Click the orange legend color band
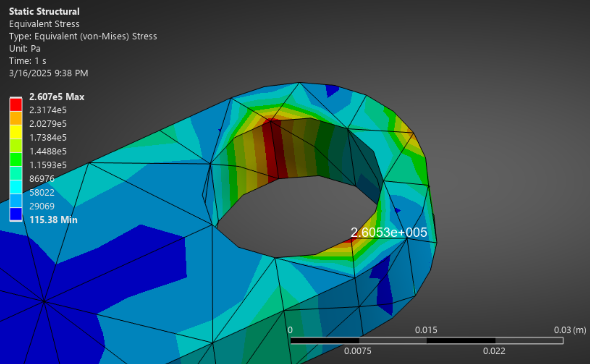590x364 pixels. point(16,118)
